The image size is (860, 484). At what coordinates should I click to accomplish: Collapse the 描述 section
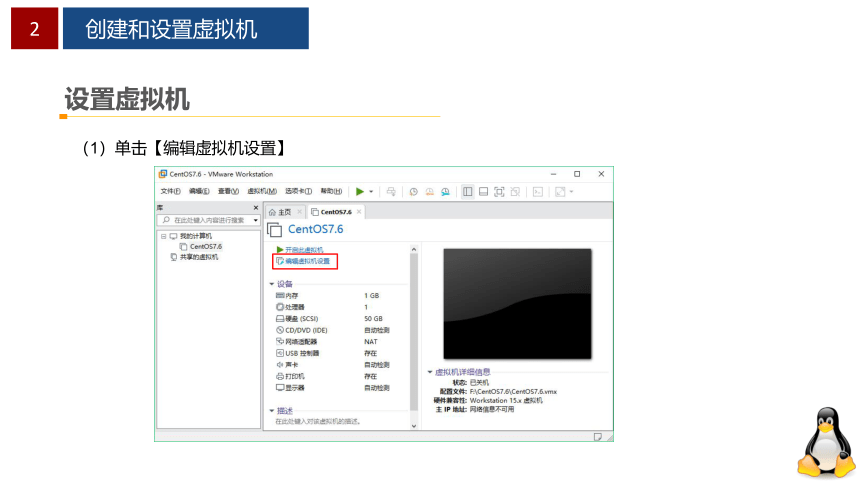pyautogui.click(x=271, y=411)
